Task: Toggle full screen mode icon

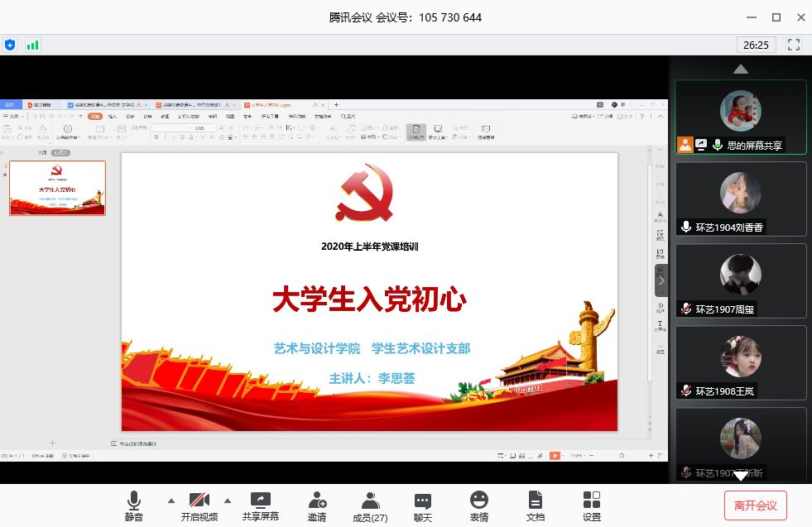Action: [x=793, y=45]
